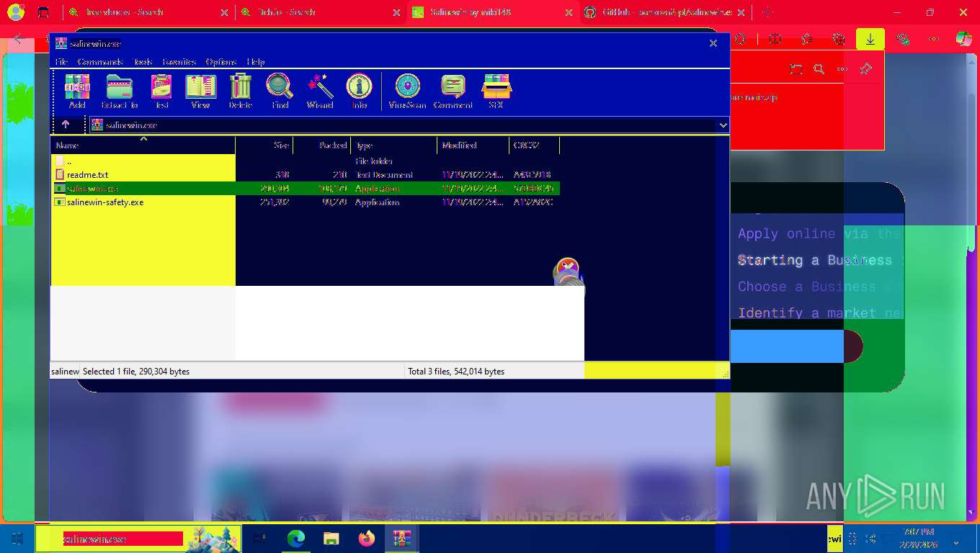Click the Windows Start button
This screenshot has height=553, width=980.
[17, 539]
